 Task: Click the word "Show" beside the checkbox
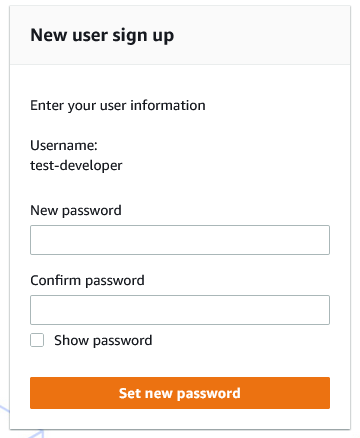pyautogui.click(x=71, y=340)
